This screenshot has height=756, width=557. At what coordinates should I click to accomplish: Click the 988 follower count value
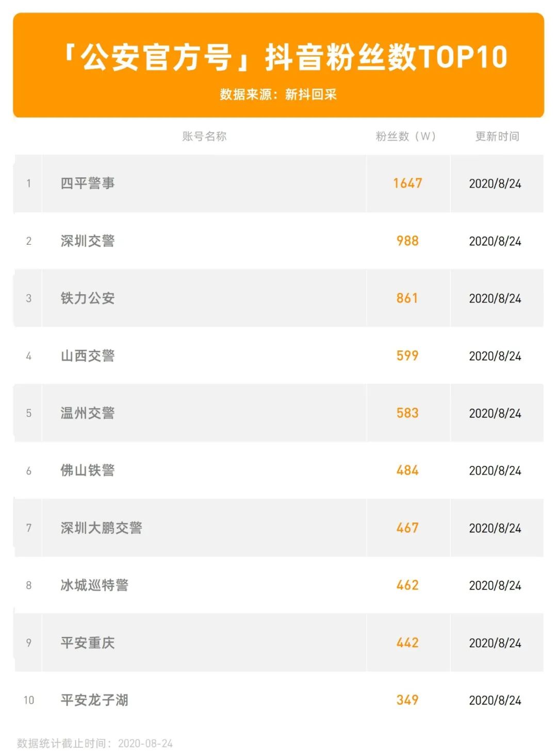coord(407,241)
